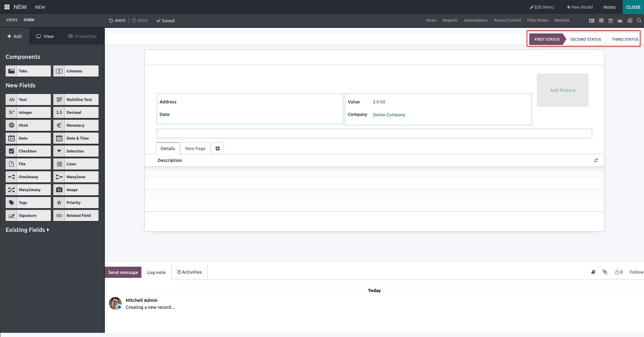Pick the Signature field component
Screen dimensions: 644x337
tap(28, 215)
